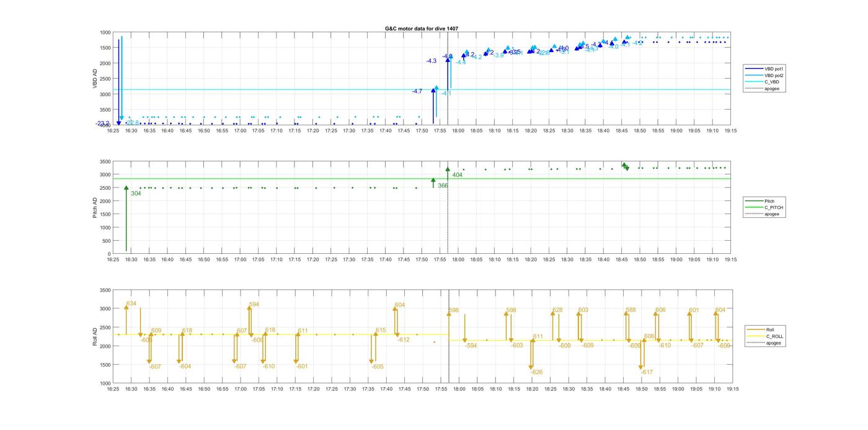Click the 'Pitch AD' y-axis label
This screenshot has height=430, width=868.
click(95, 208)
